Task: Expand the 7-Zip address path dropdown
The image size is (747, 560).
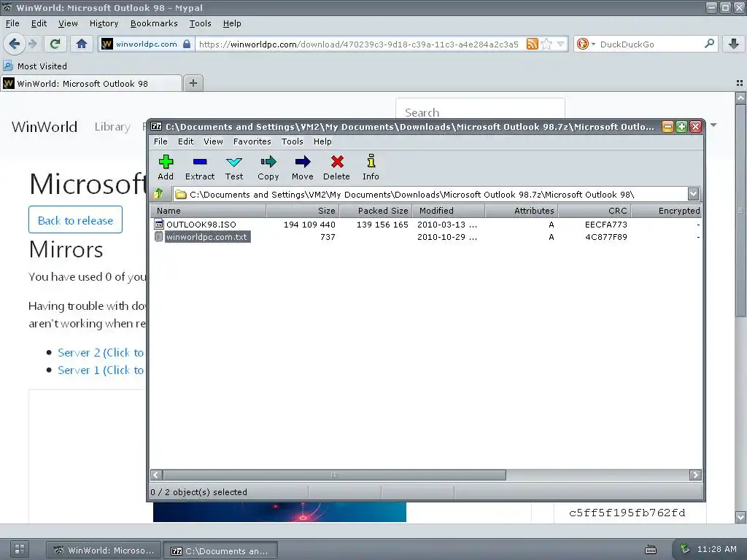Action: point(693,194)
